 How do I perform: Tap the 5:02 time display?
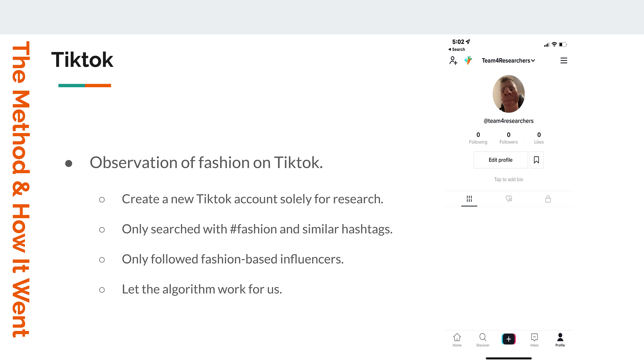(458, 42)
